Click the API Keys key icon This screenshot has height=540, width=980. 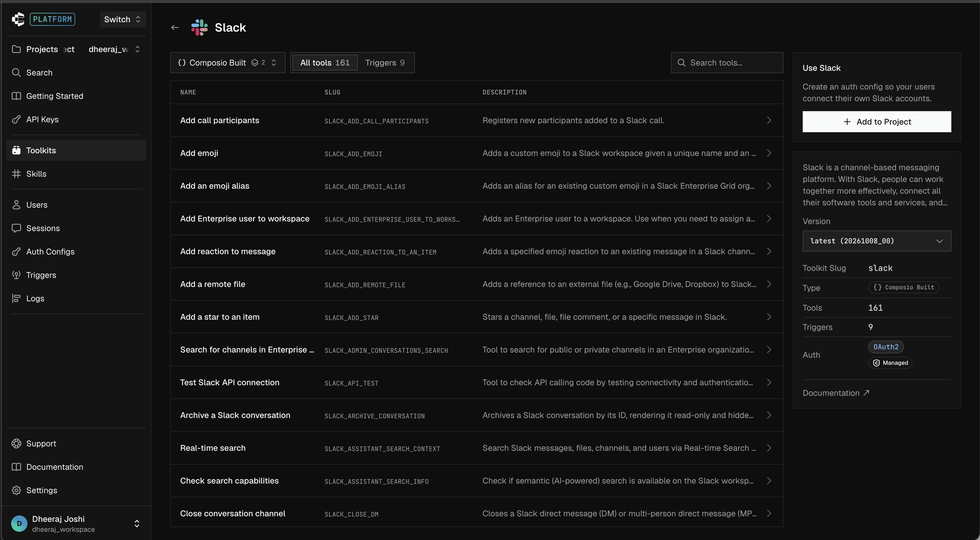(16, 119)
